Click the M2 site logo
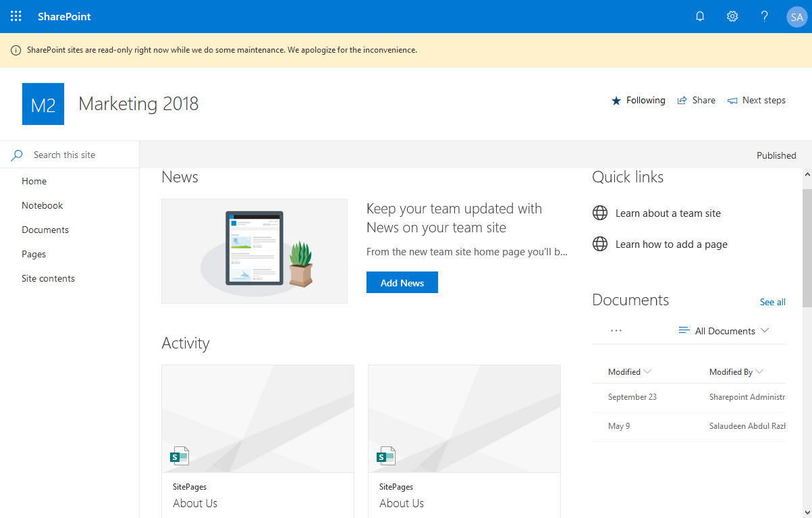 click(x=43, y=104)
